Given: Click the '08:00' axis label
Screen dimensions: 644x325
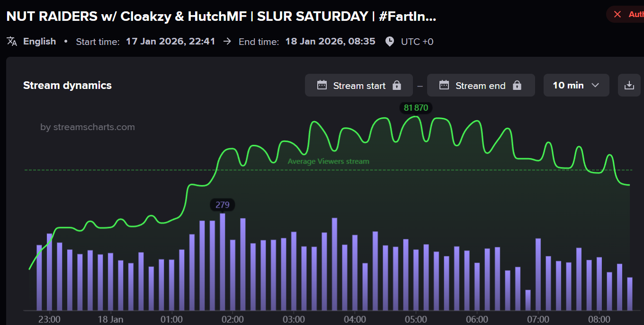Looking at the screenshot, I should (599, 319).
